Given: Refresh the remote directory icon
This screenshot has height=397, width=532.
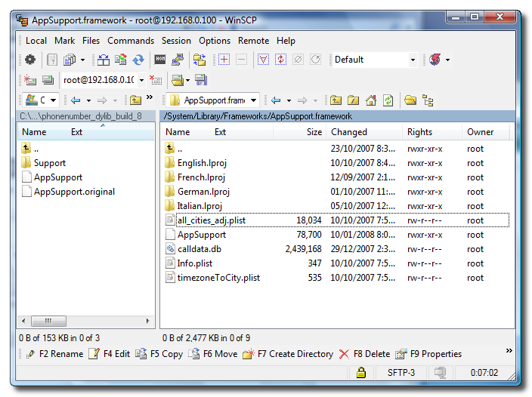Looking at the screenshot, I should click(x=388, y=100).
